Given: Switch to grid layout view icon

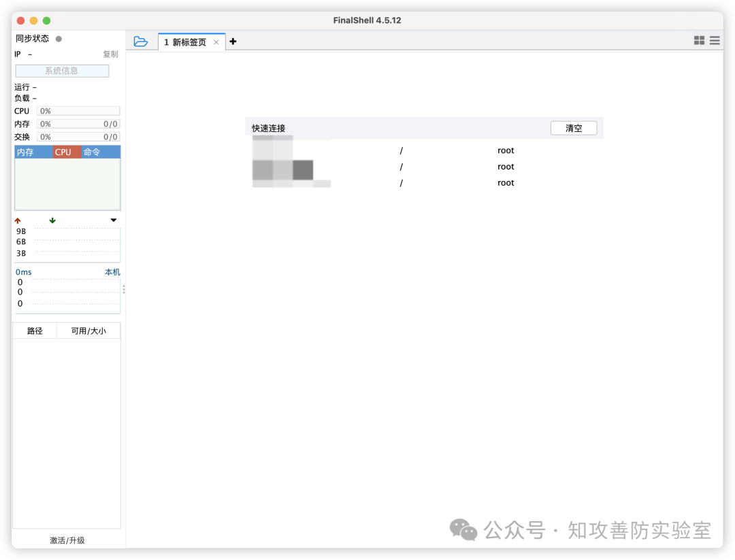Looking at the screenshot, I should click(699, 41).
